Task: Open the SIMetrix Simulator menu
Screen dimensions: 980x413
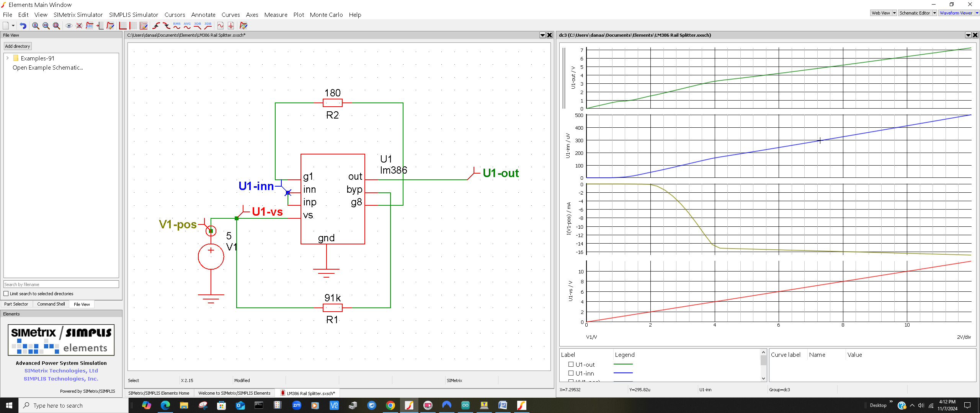Action: [78, 15]
